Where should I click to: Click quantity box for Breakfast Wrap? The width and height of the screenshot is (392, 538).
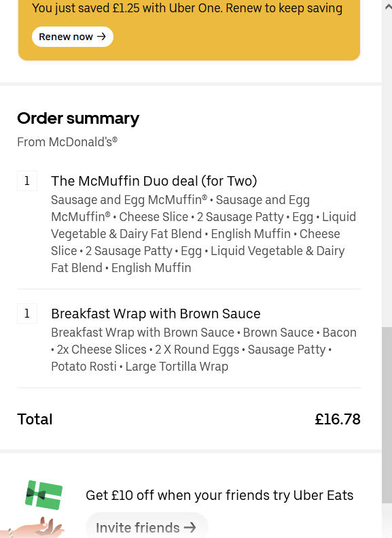coord(27,314)
